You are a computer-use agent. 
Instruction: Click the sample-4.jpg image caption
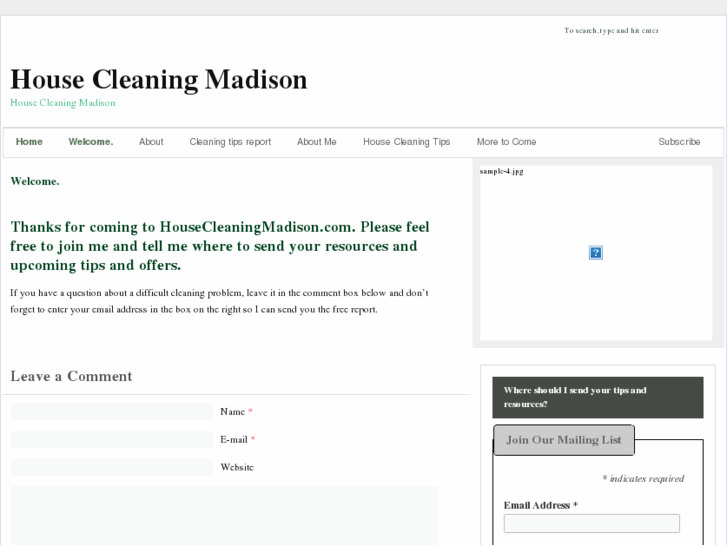click(x=502, y=172)
